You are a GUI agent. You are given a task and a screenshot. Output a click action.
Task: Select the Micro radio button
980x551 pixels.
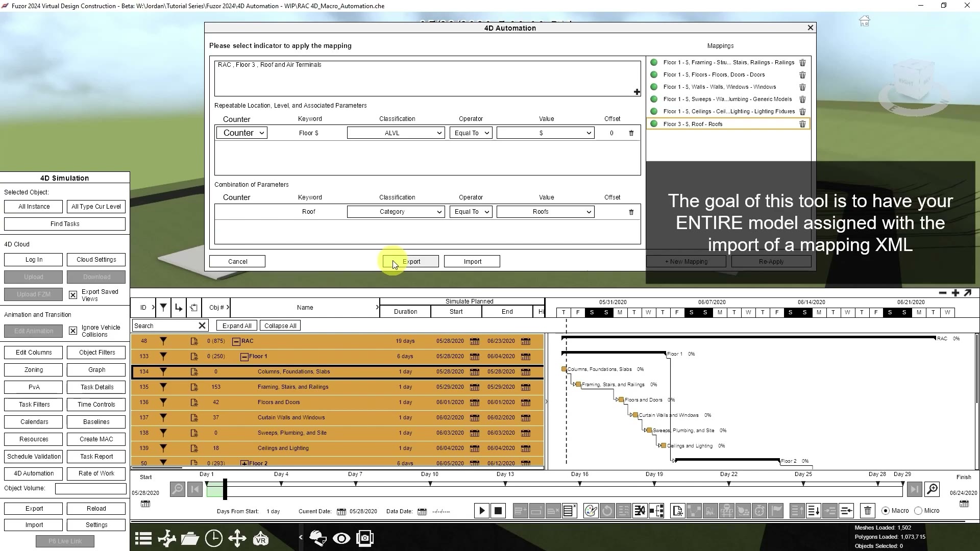(918, 511)
